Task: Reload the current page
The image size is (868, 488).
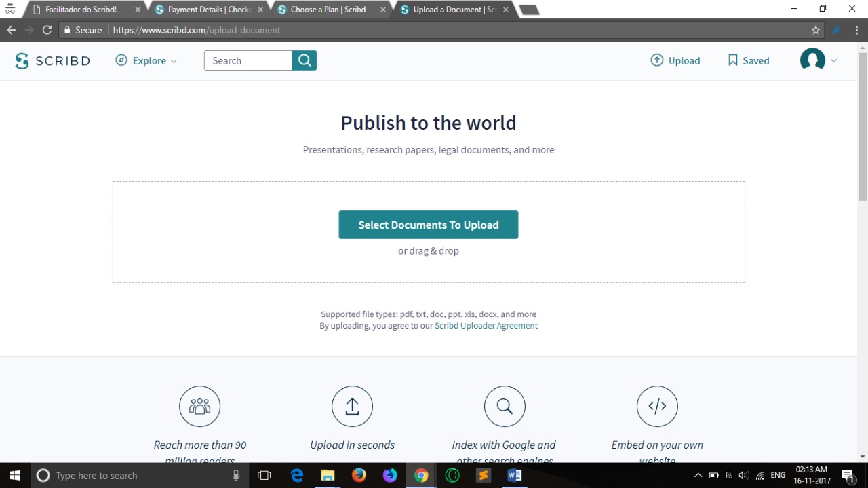Action: 47,30
